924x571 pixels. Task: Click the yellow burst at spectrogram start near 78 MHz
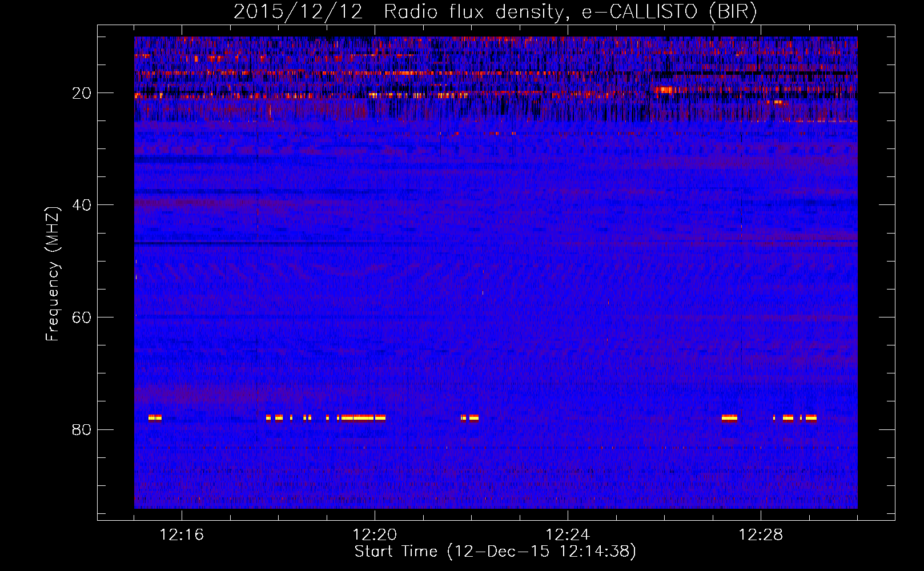coord(155,417)
